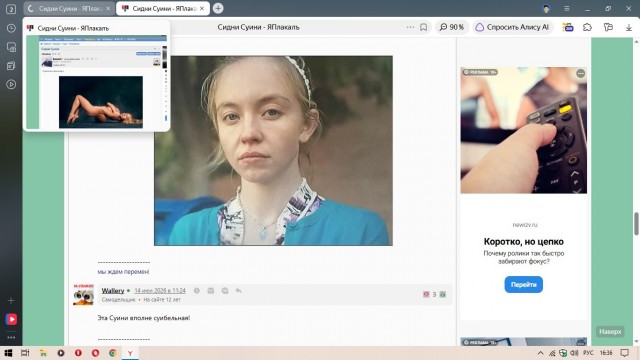Upvote Wallery's post with green icon

pos(443,294)
